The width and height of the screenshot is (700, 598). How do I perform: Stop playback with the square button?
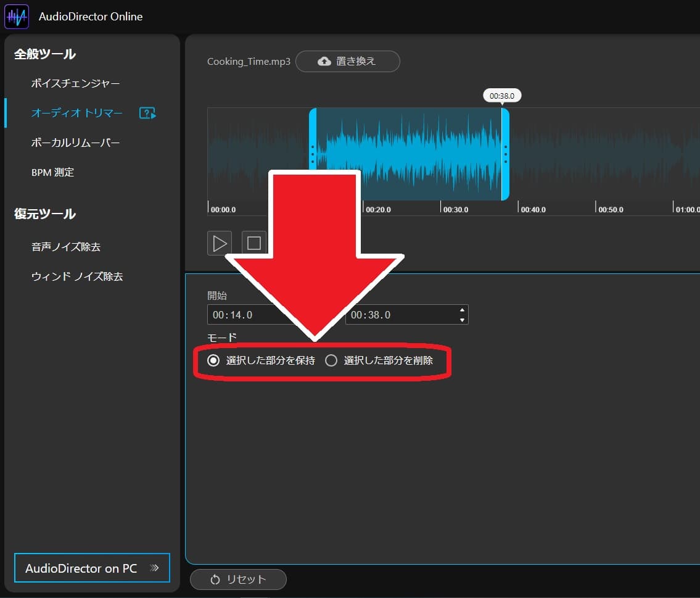coord(254,243)
